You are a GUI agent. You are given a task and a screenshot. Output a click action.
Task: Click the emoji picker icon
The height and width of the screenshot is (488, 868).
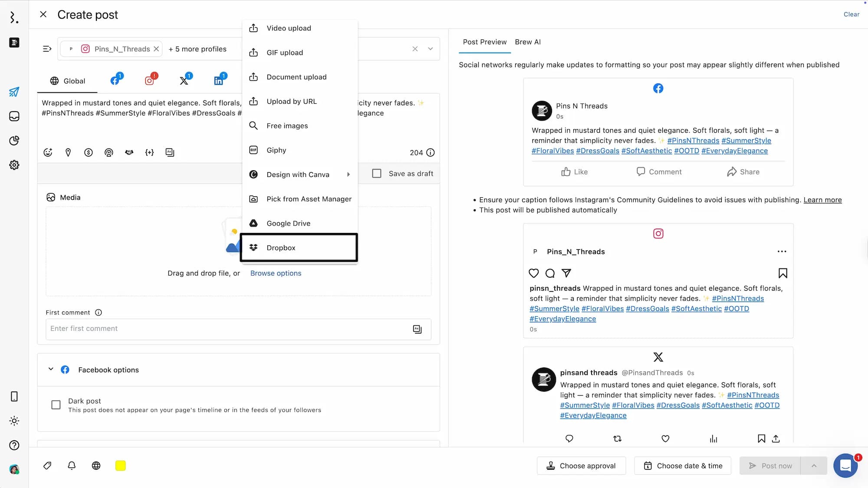[48, 152]
